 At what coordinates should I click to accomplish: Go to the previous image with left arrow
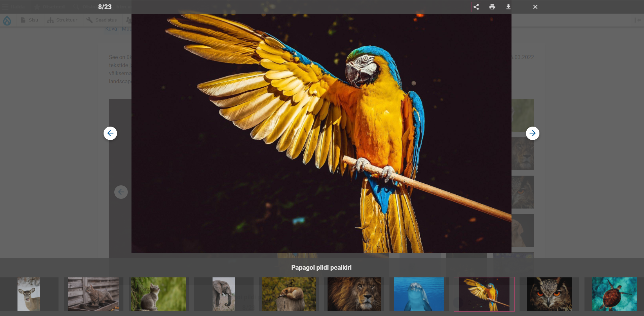click(x=110, y=133)
